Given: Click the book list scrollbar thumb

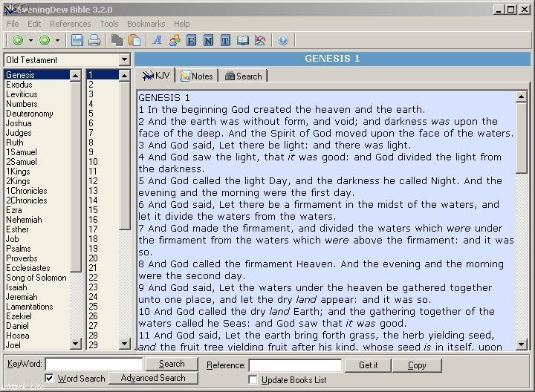Looking at the screenshot, I should [x=75, y=176].
